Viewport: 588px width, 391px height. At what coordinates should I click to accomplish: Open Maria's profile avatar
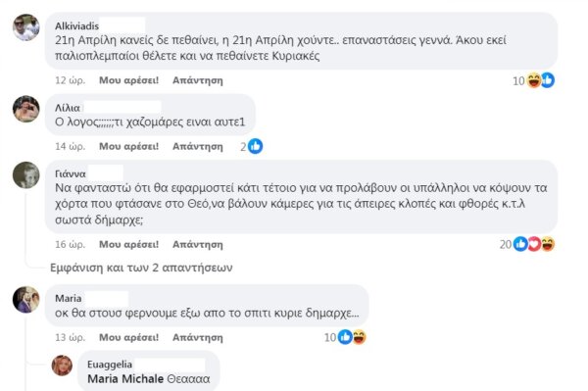point(25,300)
